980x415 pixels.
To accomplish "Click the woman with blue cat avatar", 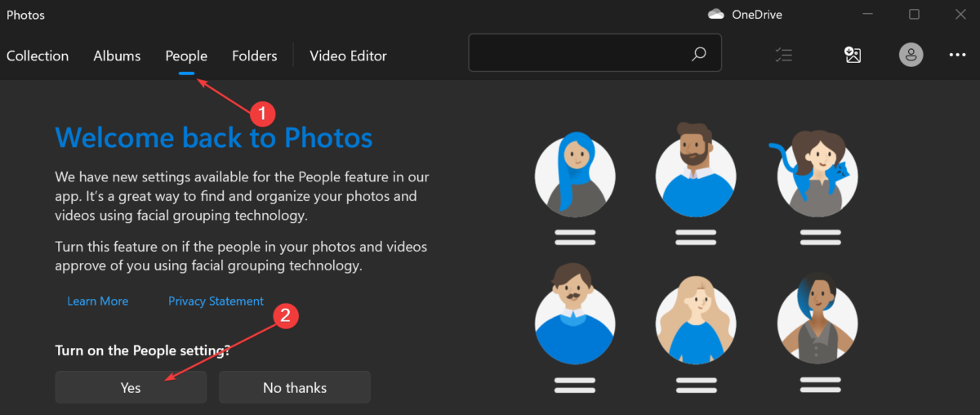I will (x=815, y=172).
